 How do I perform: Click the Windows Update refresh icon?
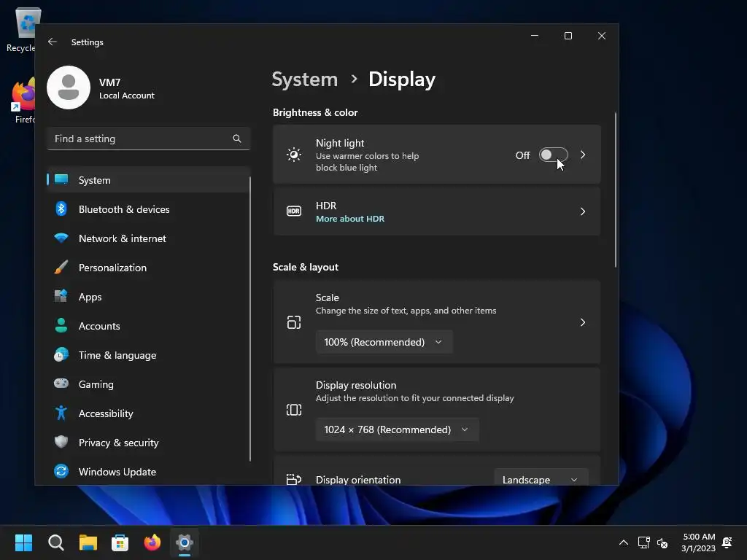click(61, 472)
